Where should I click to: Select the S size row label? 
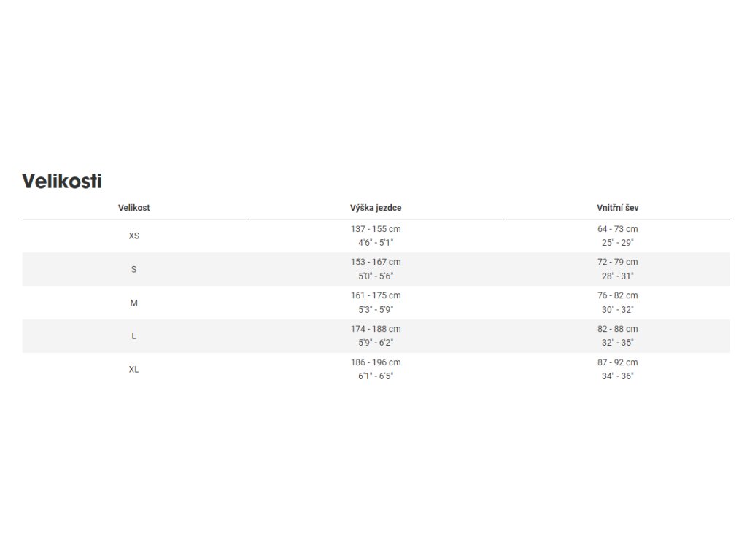tap(134, 269)
